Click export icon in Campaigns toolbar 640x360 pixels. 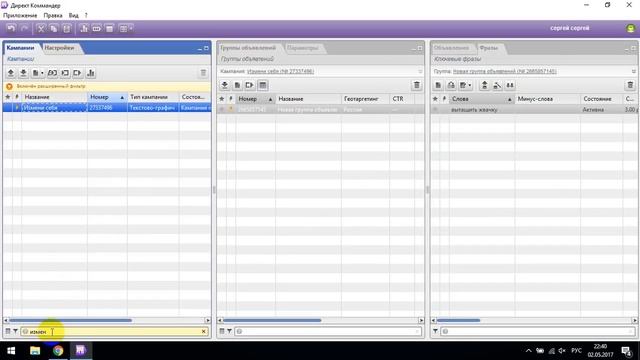77,73
